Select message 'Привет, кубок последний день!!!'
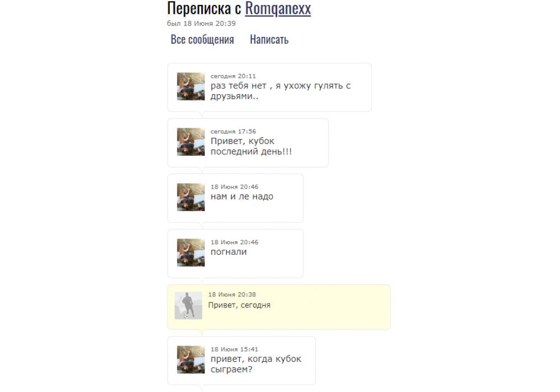This screenshot has height=392, width=560. pyautogui.click(x=251, y=146)
